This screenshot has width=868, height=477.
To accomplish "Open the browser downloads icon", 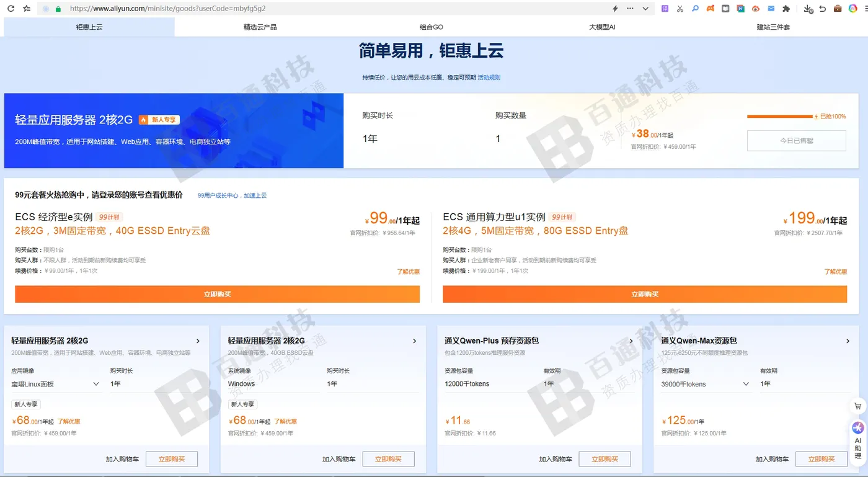I will click(x=807, y=9).
